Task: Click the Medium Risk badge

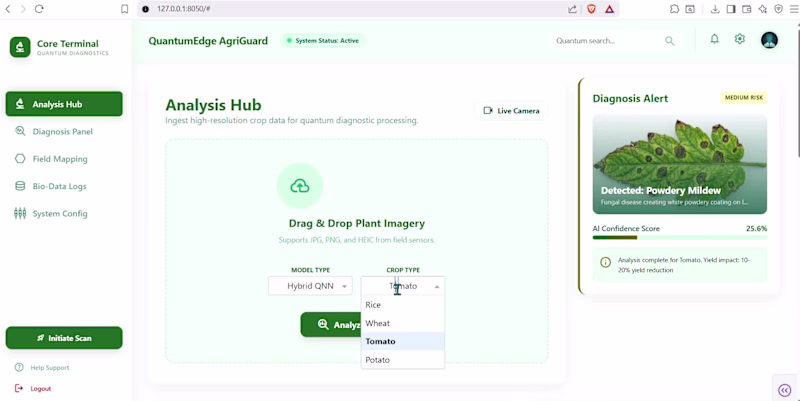Action: click(x=743, y=97)
